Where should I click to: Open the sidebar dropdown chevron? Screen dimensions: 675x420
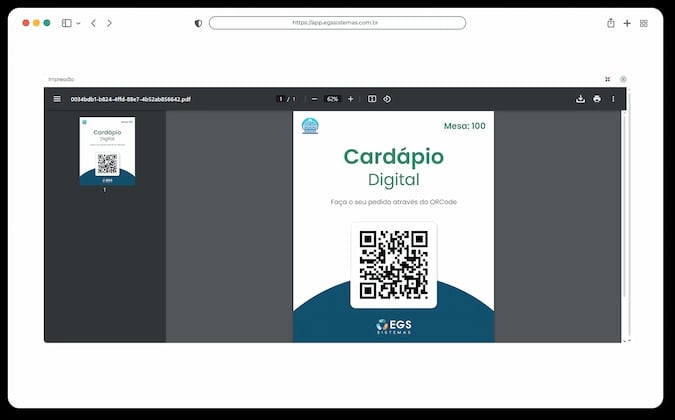point(78,23)
